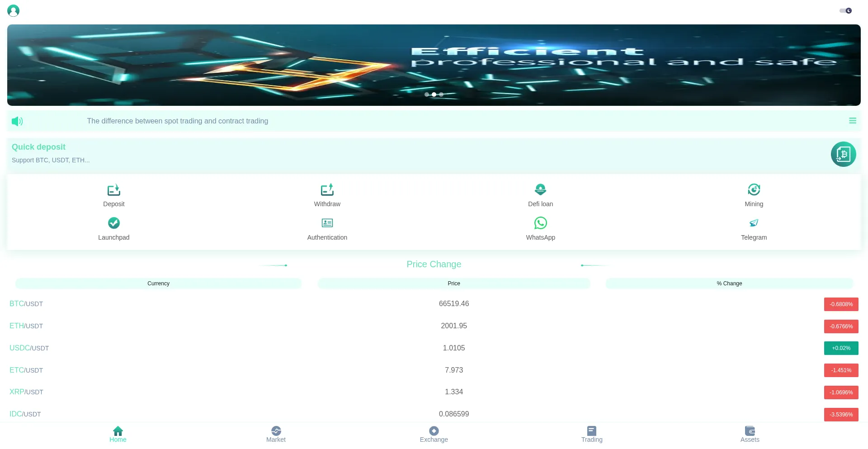The image size is (868, 449).
Task: Click the Price Change section title
Action: 434,265
